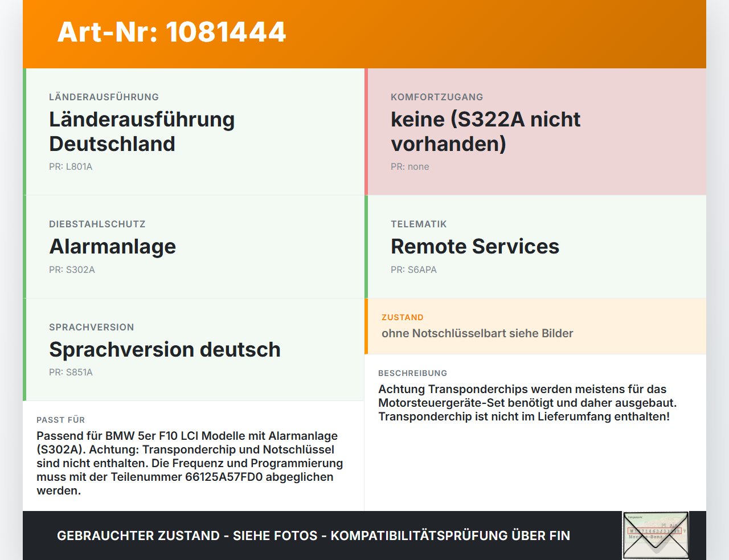729x560 pixels.
Task: Click the envelope FIN check icon
Action: [x=656, y=536]
